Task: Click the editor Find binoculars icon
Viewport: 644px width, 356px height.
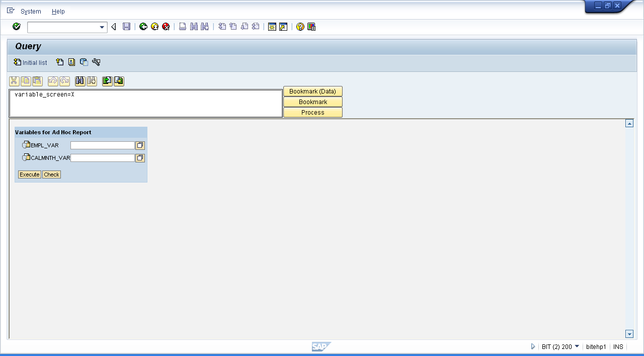Action: point(80,81)
